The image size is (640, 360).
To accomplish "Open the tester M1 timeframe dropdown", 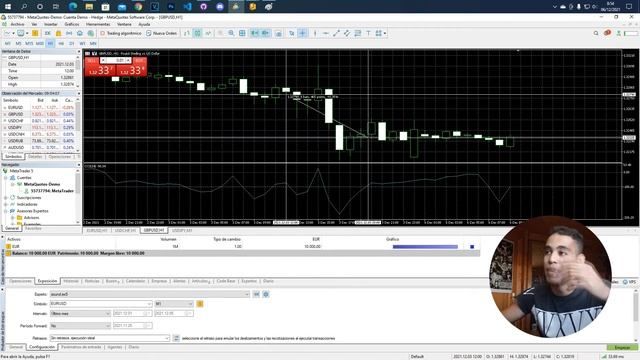I will pos(190,304).
